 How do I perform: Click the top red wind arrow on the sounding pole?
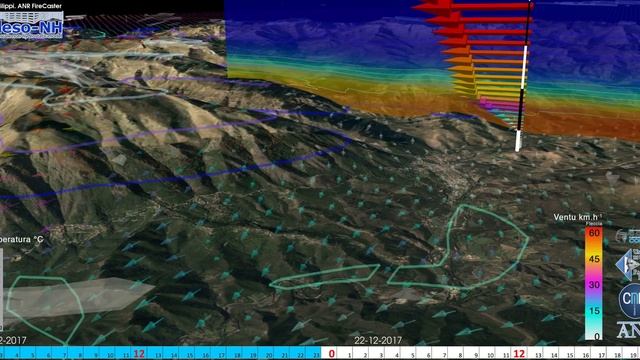click(473, 7)
